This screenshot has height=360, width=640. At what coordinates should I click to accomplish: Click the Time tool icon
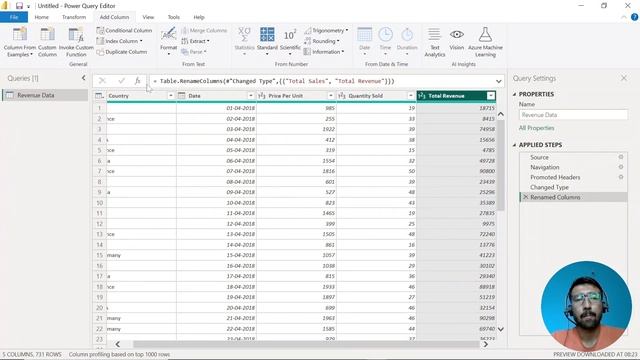coord(385,35)
